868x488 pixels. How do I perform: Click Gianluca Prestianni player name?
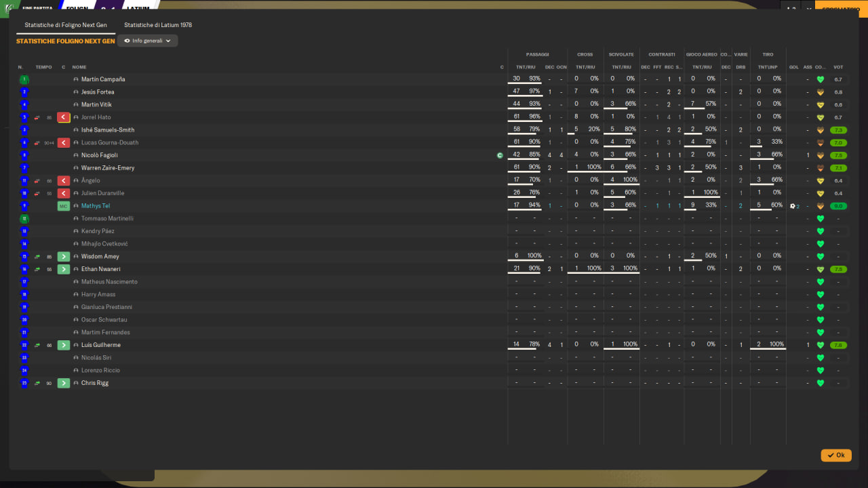tap(106, 307)
